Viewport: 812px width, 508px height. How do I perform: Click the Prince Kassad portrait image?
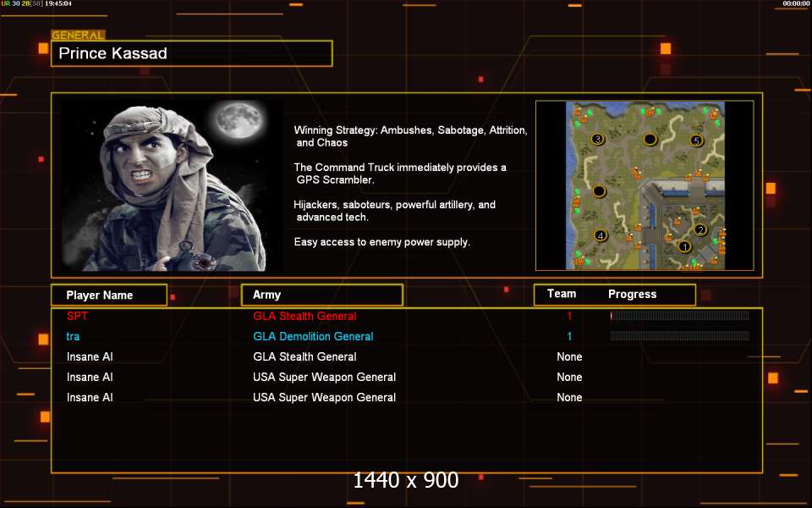pyautogui.click(x=172, y=185)
